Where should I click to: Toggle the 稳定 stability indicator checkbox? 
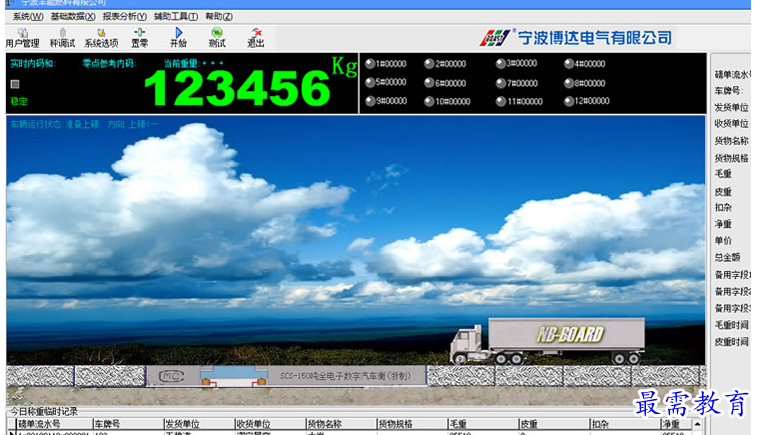click(15, 84)
